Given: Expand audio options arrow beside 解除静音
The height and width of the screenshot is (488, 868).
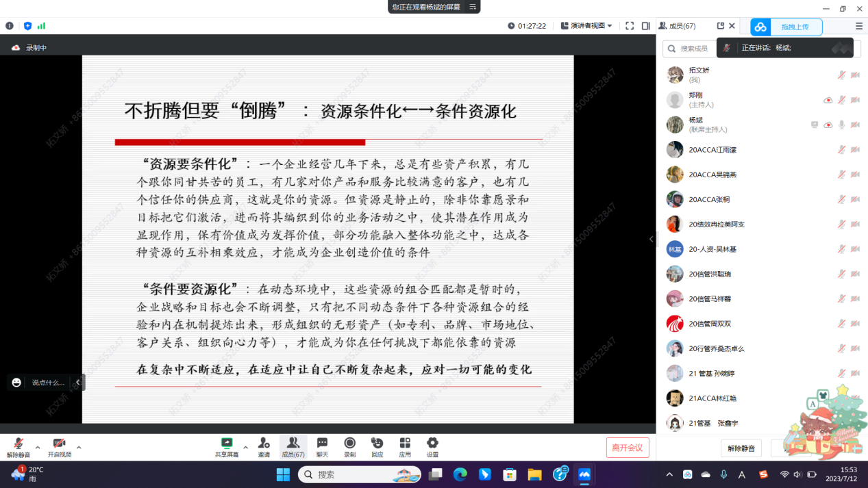Looking at the screenshot, I should pos(38,448).
